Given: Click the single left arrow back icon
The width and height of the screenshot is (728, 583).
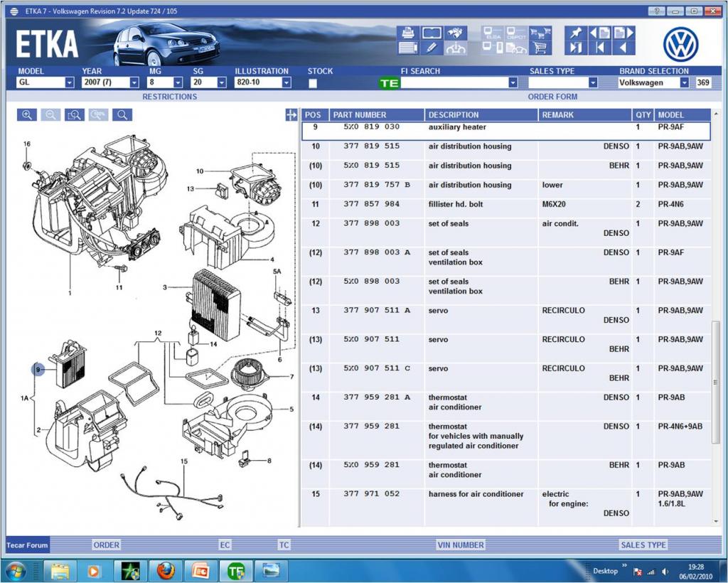Looking at the screenshot, I should point(623,48).
